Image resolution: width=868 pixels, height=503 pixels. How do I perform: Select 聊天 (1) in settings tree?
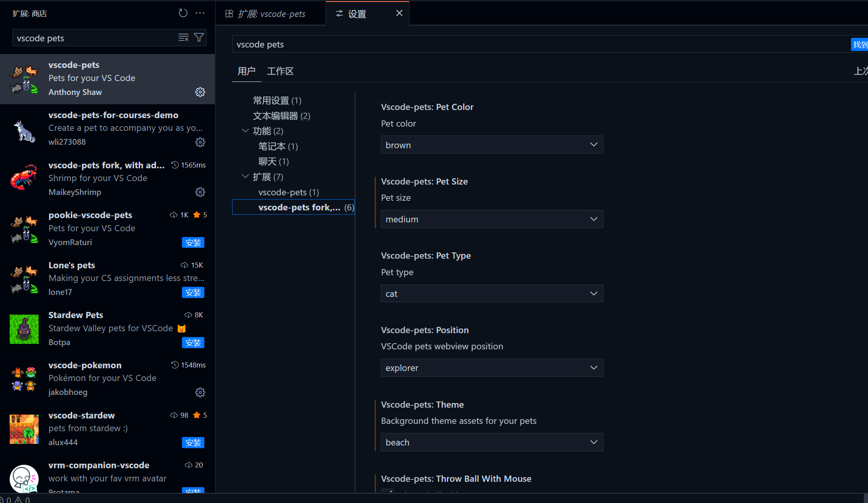point(273,161)
